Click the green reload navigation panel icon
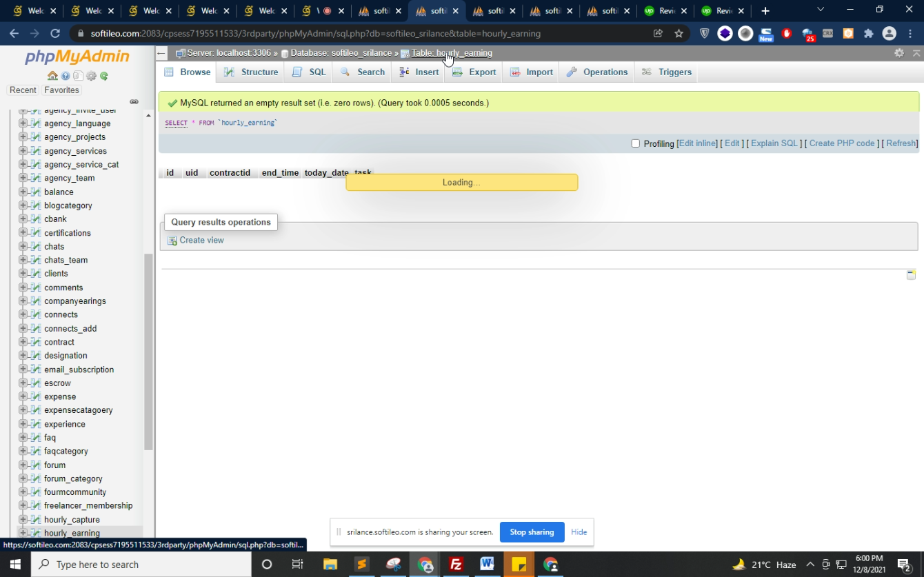The image size is (924, 577). [104, 77]
